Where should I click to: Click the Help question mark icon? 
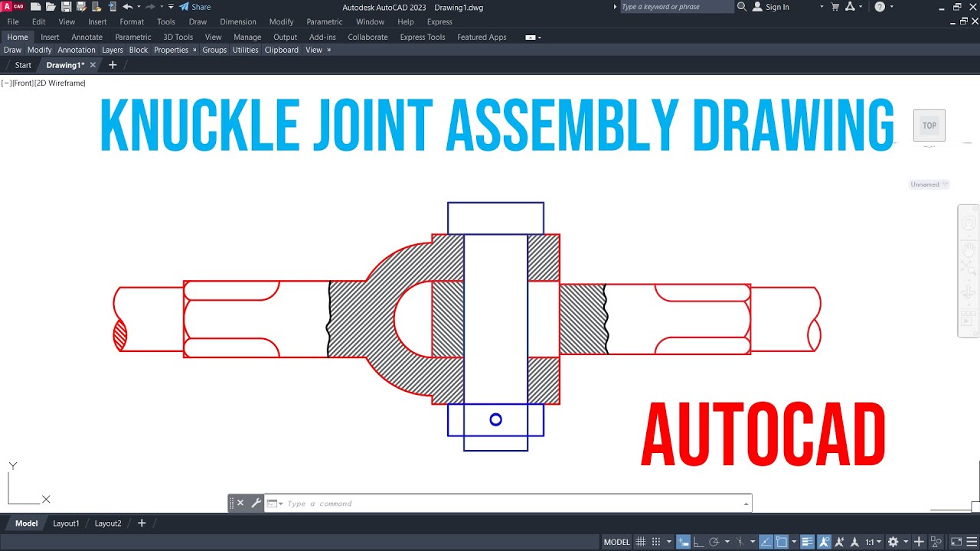(x=880, y=7)
